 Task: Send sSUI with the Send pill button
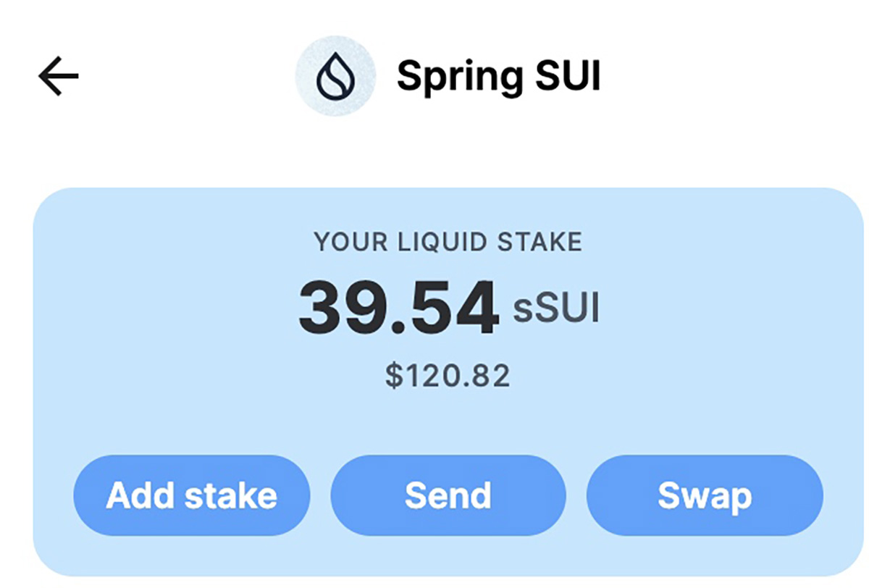tap(448, 496)
